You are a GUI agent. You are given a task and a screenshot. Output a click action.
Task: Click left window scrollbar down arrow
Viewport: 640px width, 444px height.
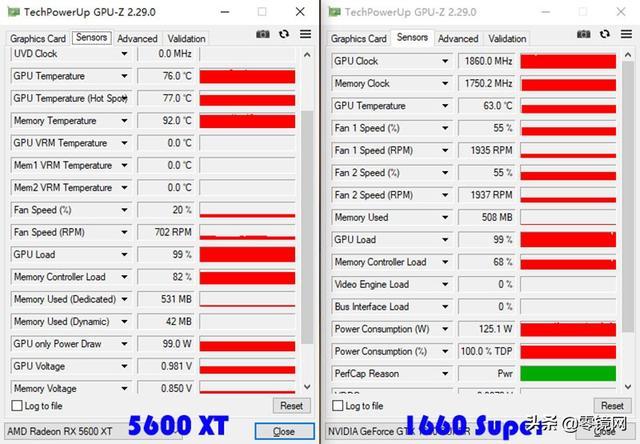point(307,386)
